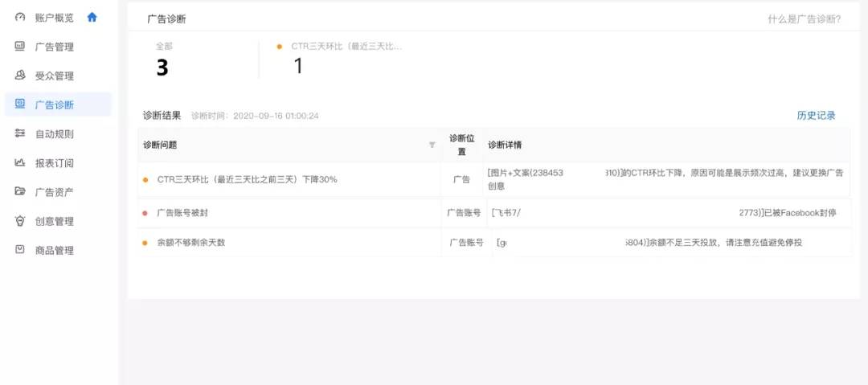868x385 pixels.
Task: Open the filter dropdown in 诊断问题 column header
Action: pos(432,145)
